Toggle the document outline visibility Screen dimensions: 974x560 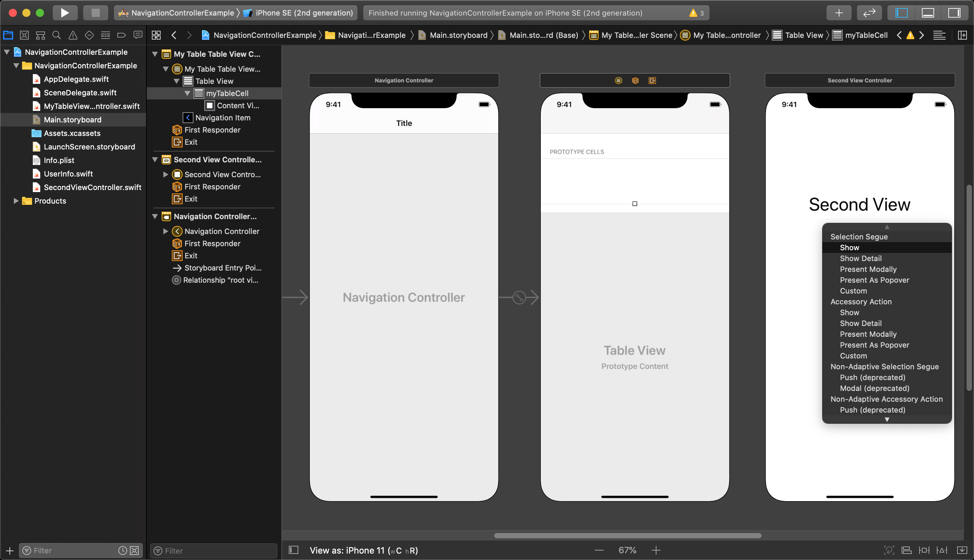point(294,550)
